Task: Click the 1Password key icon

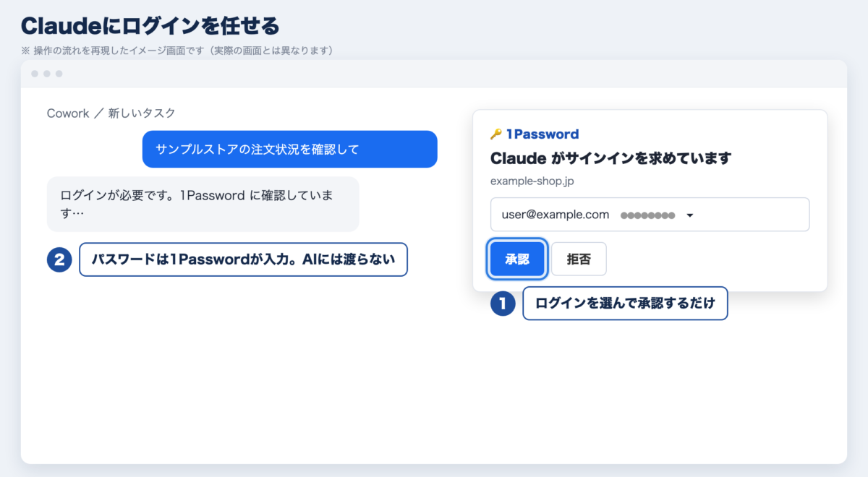Action: 496,134
